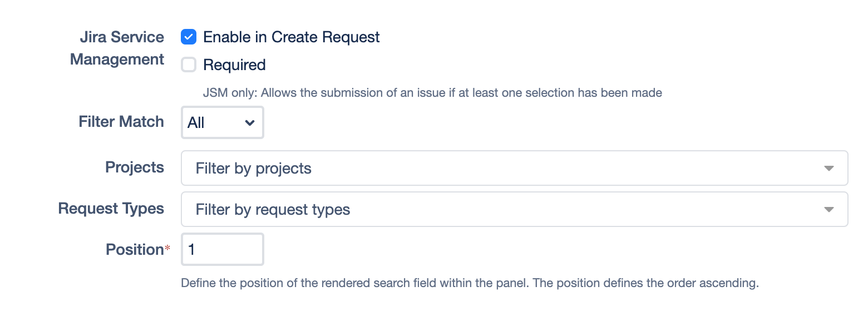Screen dimensions: 868x316
Task: Click the "Required" checkbox label text
Action: click(234, 65)
